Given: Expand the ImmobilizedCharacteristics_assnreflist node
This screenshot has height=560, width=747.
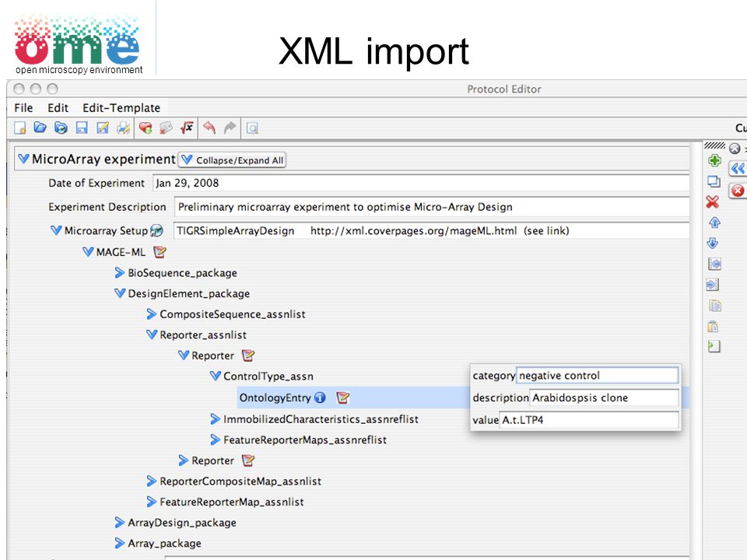Looking at the screenshot, I should (x=216, y=419).
